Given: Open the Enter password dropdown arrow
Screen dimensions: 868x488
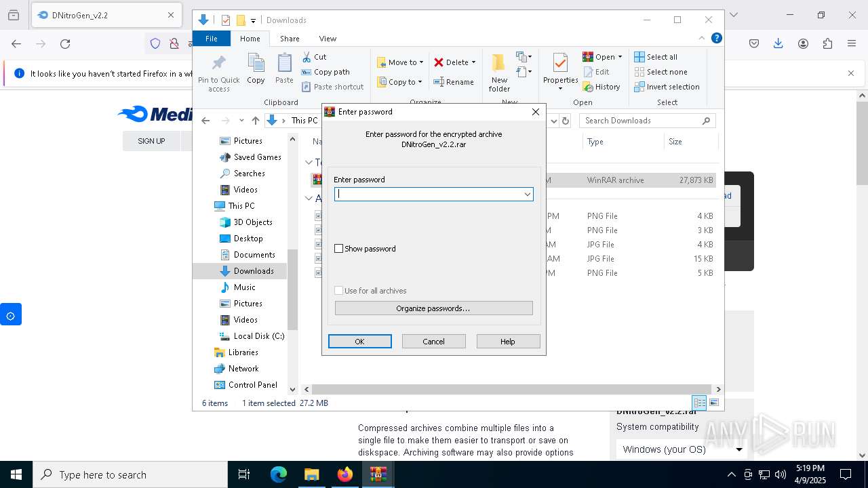Looking at the screenshot, I should tap(527, 195).
